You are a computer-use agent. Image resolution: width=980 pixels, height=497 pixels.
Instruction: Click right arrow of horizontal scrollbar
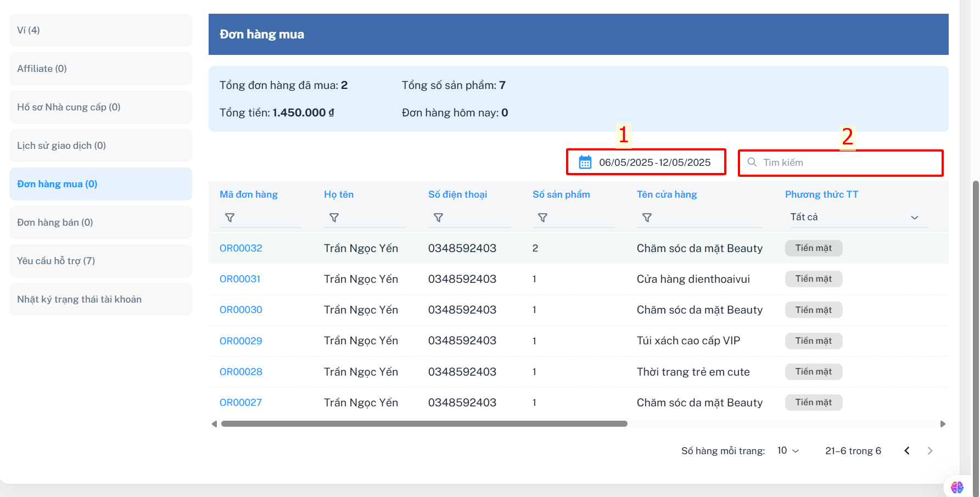pos(943,424)
